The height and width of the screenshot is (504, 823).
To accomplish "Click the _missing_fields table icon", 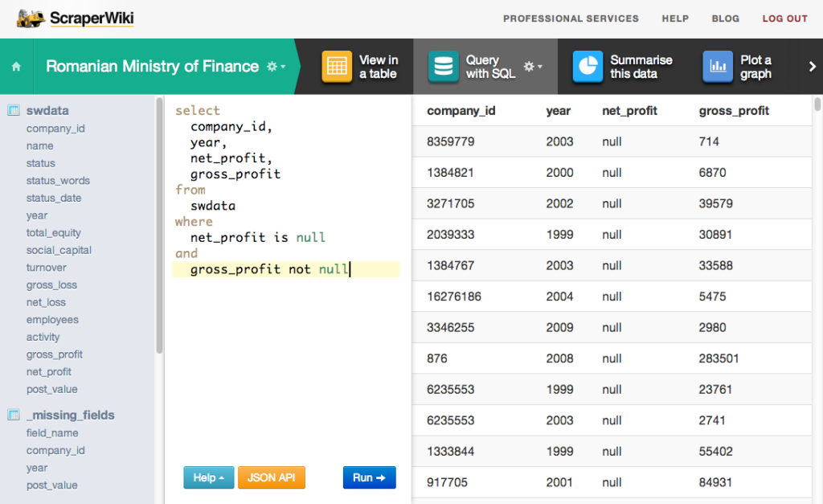I will tap(13, 415).
